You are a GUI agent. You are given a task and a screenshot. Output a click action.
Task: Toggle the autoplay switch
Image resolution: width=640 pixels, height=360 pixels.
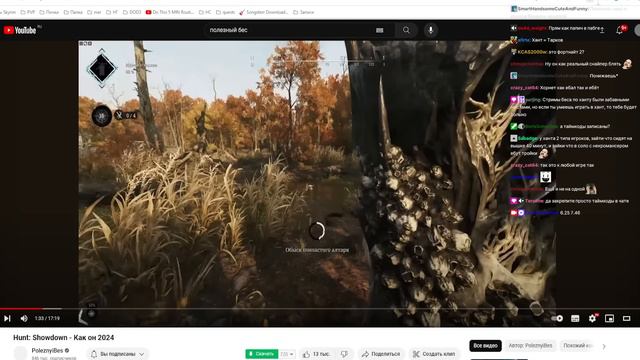[x=558, y=318]
